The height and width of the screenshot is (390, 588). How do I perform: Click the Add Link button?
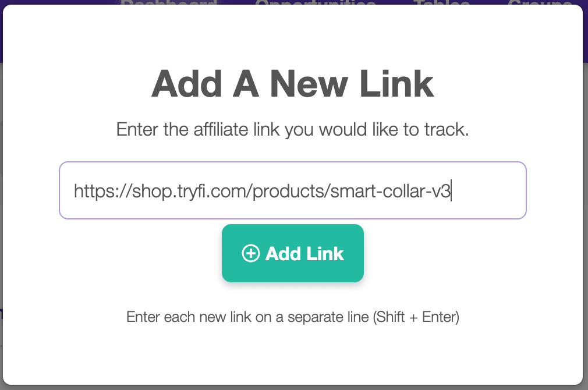coord(293,253)
